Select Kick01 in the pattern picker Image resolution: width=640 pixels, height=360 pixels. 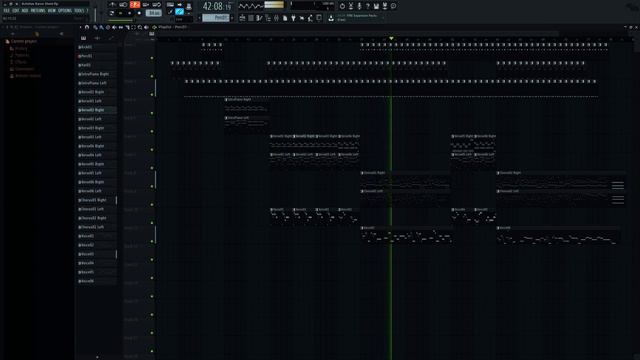pos(97,47)
